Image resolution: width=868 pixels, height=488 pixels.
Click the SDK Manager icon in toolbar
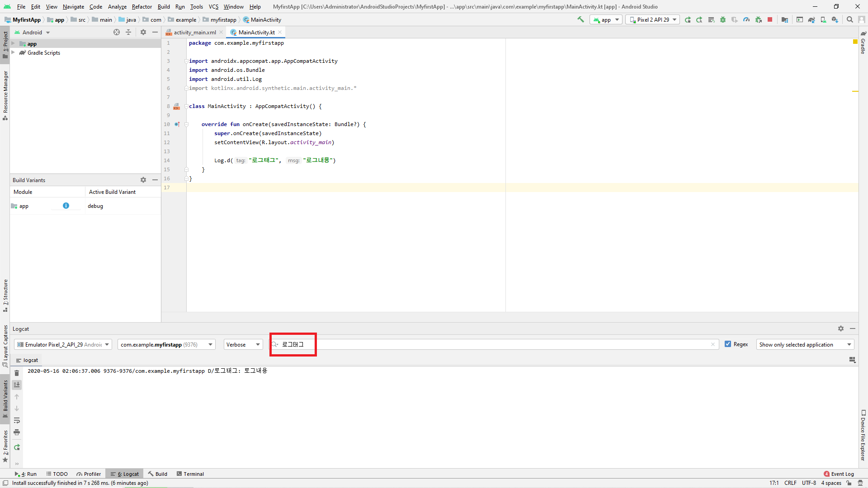[835, 19]
